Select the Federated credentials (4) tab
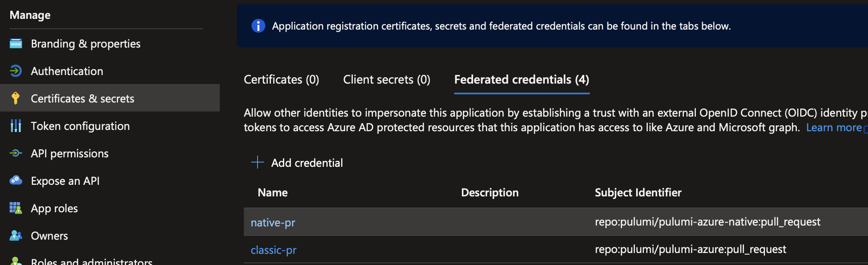This screenshot has height=265, width=868. point(522,80)
